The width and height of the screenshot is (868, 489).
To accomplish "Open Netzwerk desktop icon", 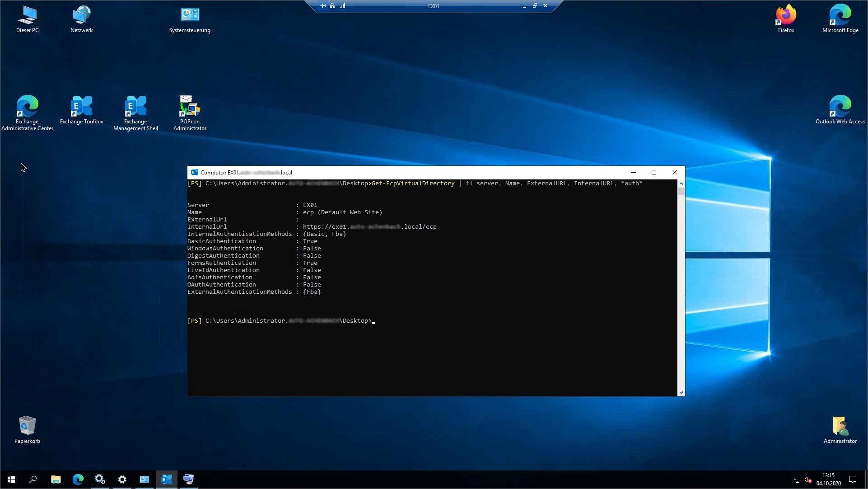I will [x=81, y=19].
